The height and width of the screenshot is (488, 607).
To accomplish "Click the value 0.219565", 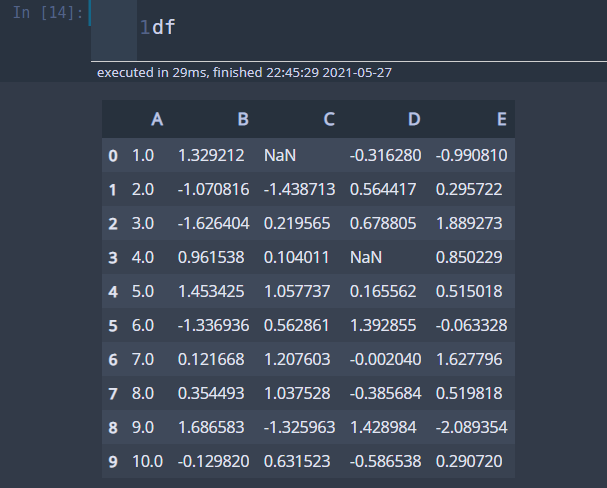I will (x=297, y=224).
